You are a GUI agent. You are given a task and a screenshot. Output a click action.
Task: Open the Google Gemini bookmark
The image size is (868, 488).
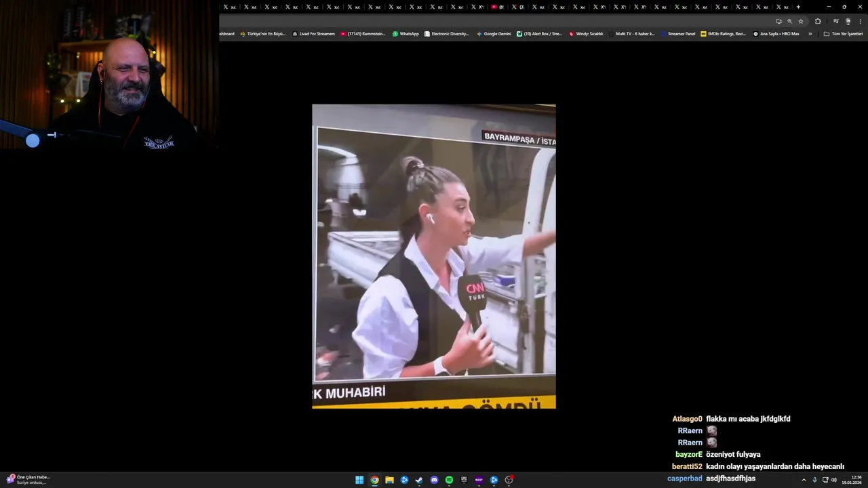tap(494, 34)
